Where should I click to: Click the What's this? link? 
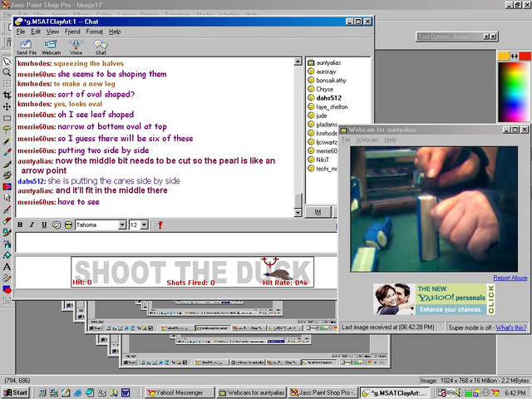511,328
